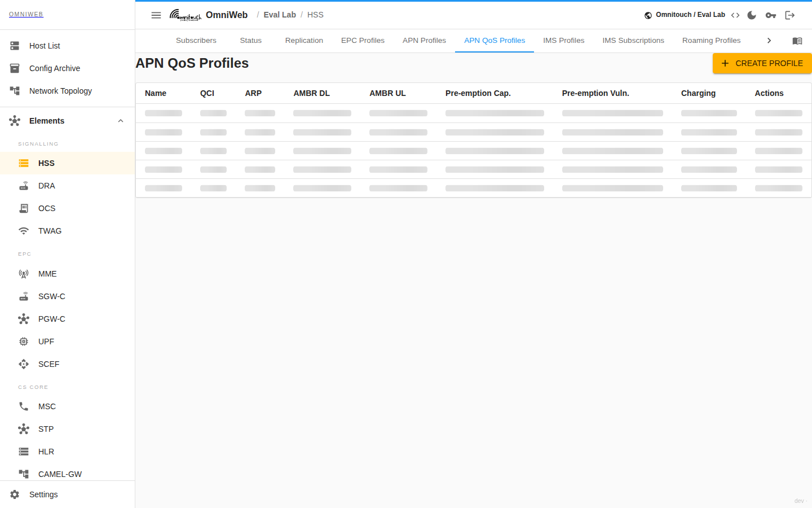Open CAMEL-GW in the sidebar

pyautogui.click(x=68, y=473)
